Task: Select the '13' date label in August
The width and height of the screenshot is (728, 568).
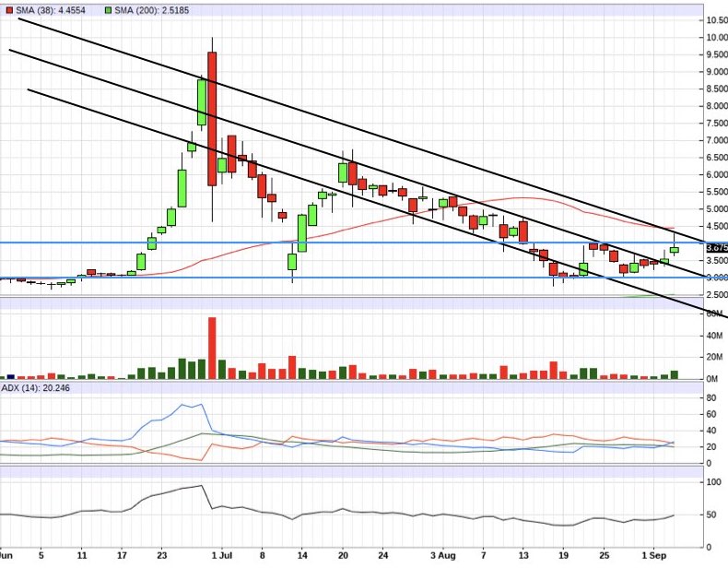Action: (x=523, y=556)
